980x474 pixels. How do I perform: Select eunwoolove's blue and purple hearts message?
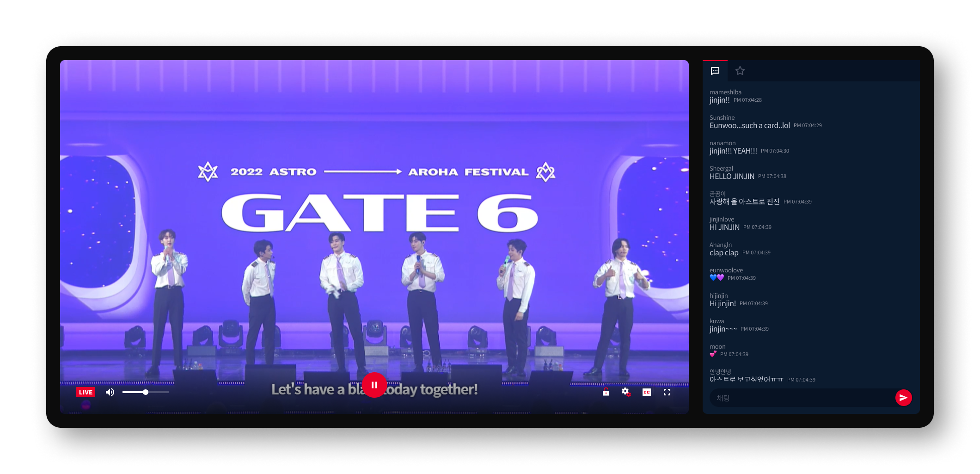(717, 278)
